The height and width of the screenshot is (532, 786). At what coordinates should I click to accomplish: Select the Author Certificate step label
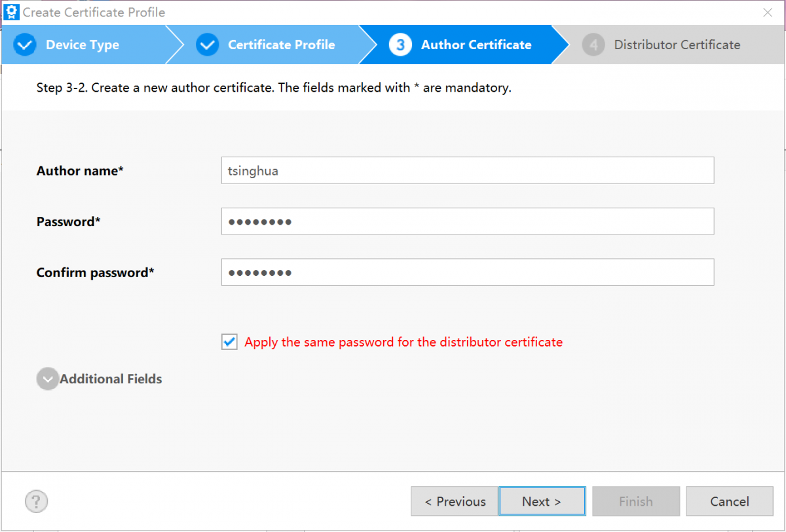(x=476, y=45)
